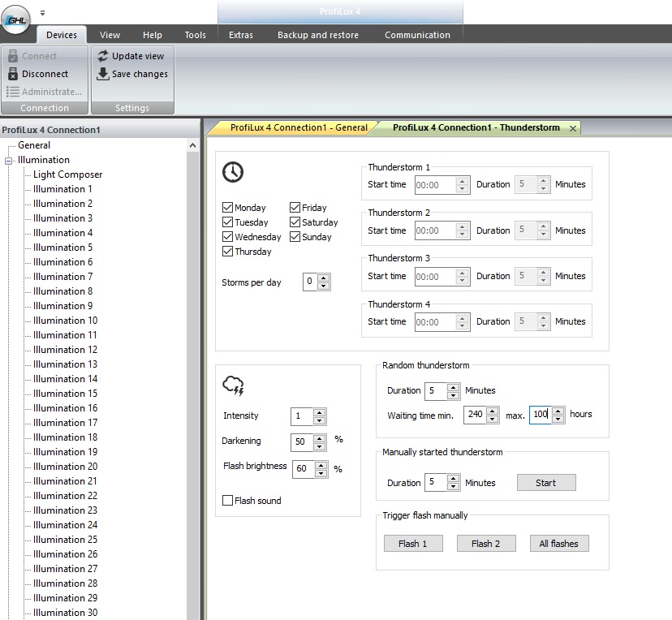Click the Intensity value field
Screen dimensions: 672x620
[302, 416]
